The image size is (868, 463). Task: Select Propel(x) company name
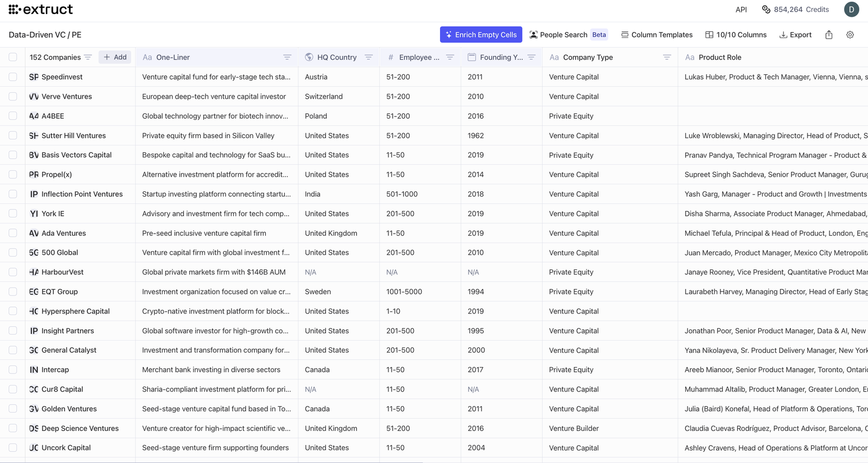(56, 175)
